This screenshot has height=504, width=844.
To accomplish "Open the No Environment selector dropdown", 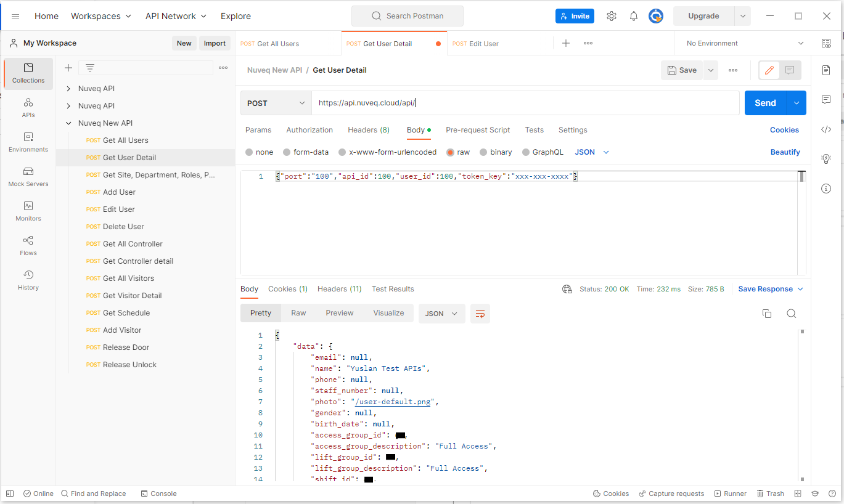I will (x=745, y=44).
